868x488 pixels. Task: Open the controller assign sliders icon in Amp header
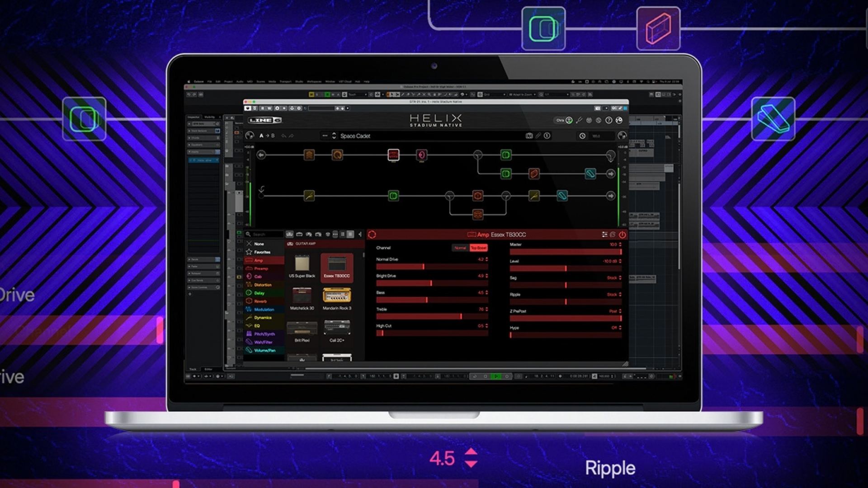point(604,235)
